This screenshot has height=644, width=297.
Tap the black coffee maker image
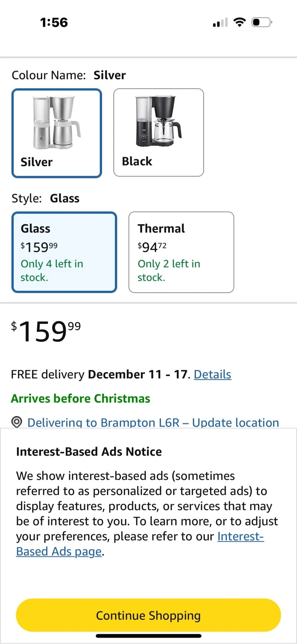pyautogui.click(x=159, y=122)
